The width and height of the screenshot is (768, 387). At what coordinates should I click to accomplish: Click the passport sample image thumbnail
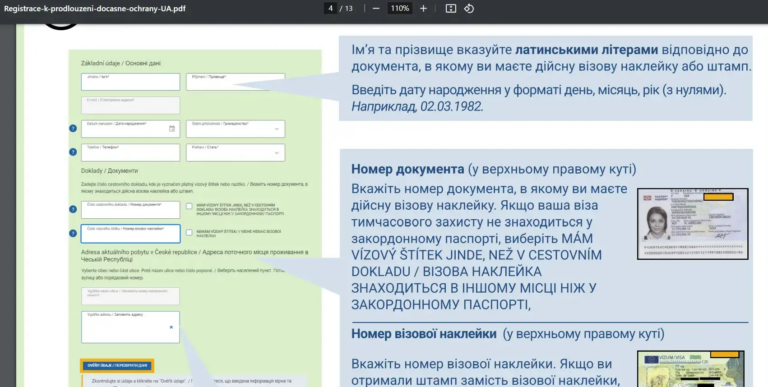(693, 224)
